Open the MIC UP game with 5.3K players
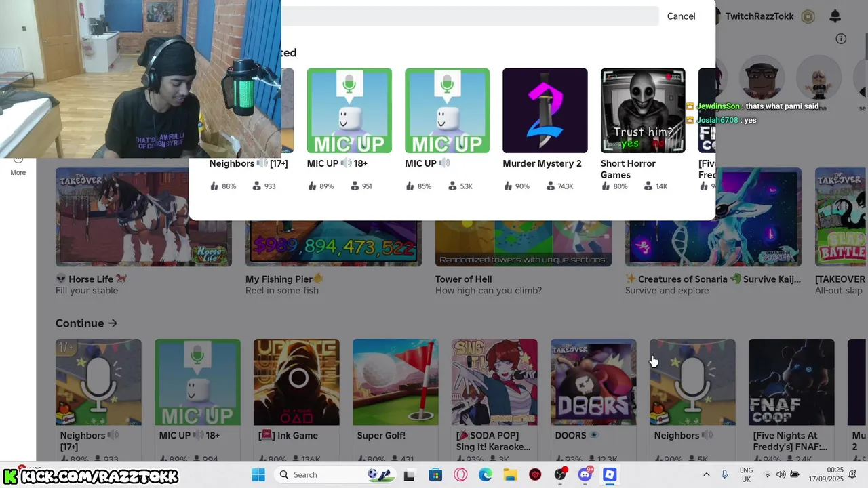Image resolution: width=868 pixels, height=488 pixels. click(447, 110)
